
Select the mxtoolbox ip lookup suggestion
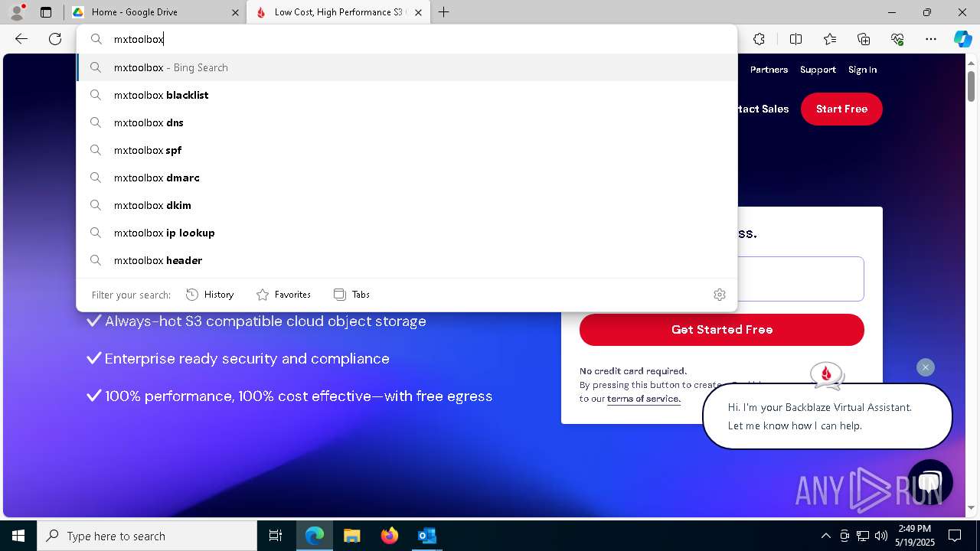click(x=407, y=233)
